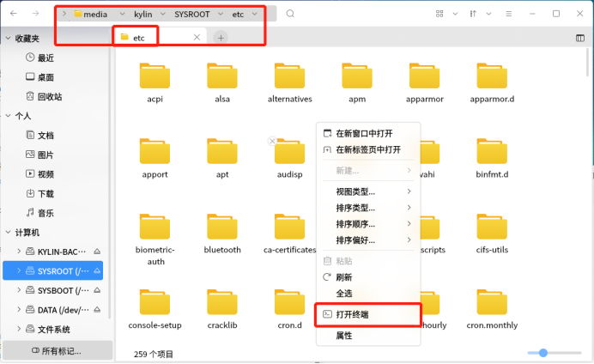Select the audisp folder
594x364 pixels.
(x=290, y=158)
